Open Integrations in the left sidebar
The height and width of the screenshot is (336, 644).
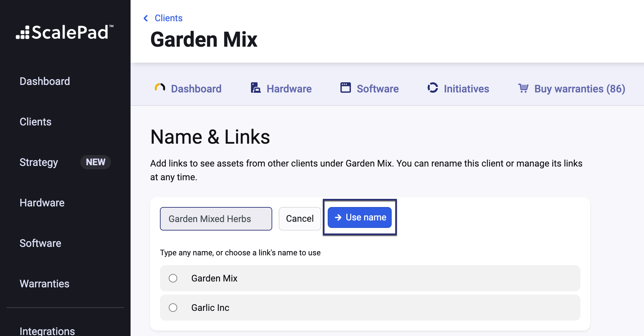coord(47,331)
